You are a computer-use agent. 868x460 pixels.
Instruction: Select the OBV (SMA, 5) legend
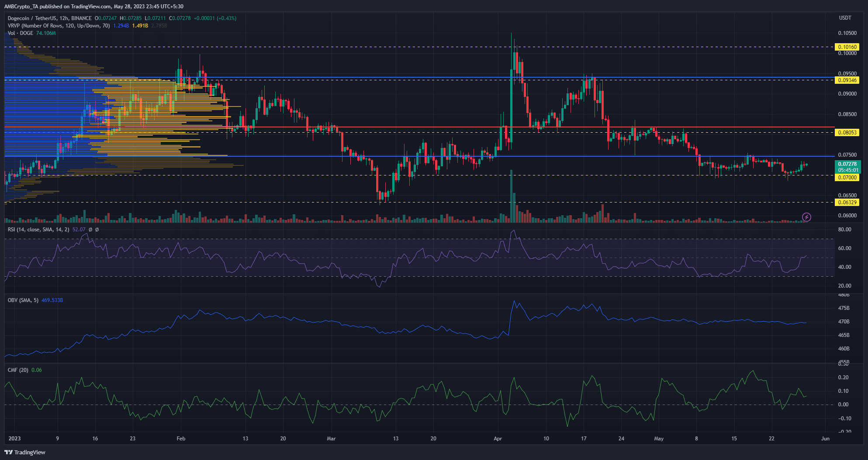23,300
